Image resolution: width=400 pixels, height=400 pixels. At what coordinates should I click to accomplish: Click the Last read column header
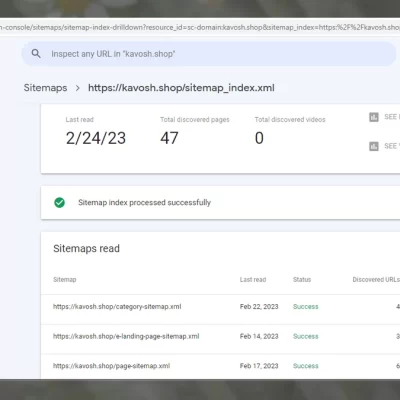click(x=253, y=279)
